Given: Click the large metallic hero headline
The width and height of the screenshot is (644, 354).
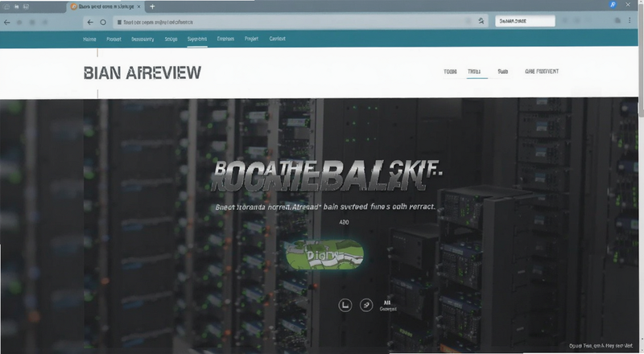Looking at the screenshot, I should [327, 175].
